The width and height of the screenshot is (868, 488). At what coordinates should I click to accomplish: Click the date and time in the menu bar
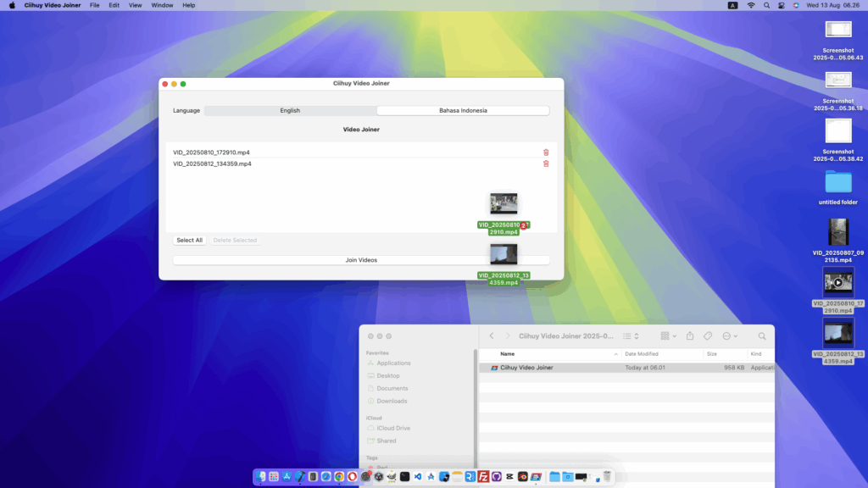(833, 6)
